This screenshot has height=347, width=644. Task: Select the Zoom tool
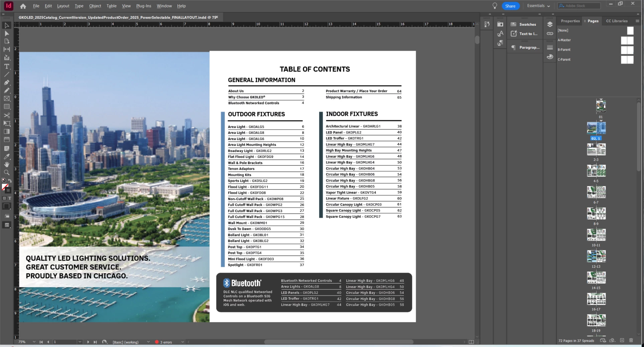(x=7, y=172)
